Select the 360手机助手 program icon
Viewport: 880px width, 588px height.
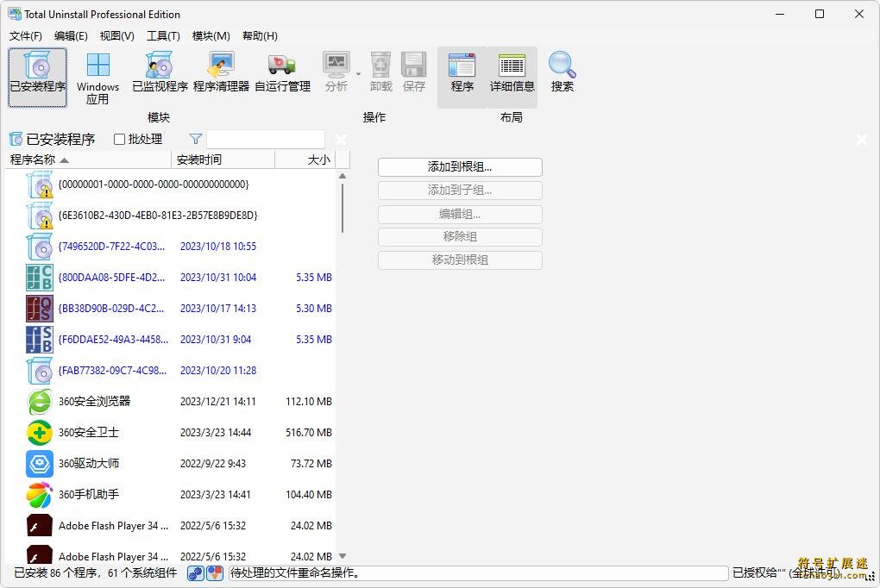40,495
